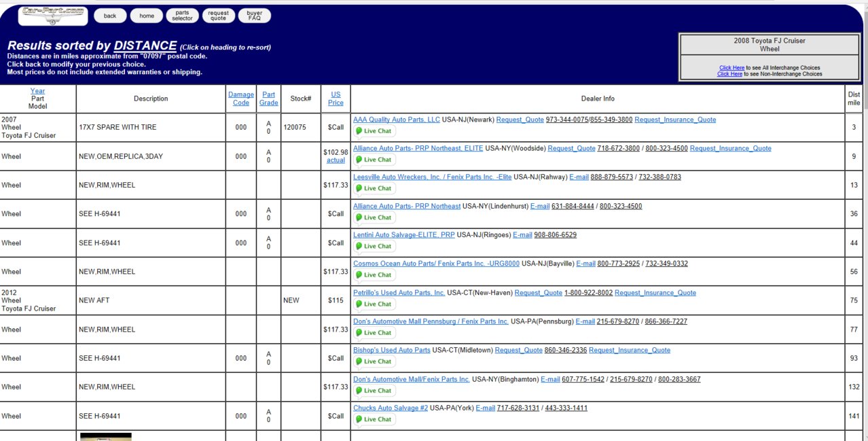Click Request_Quote for Petrillo's Used Auto Parts
The height and width of the screenshot is (441, 868).
click(x=538, y=293)
